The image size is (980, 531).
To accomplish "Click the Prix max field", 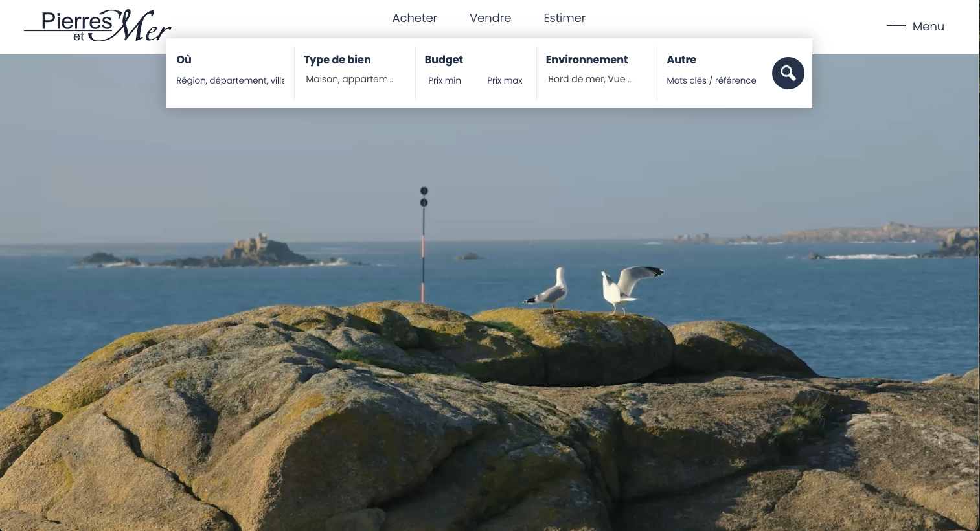I will click(x=505, y=80).
